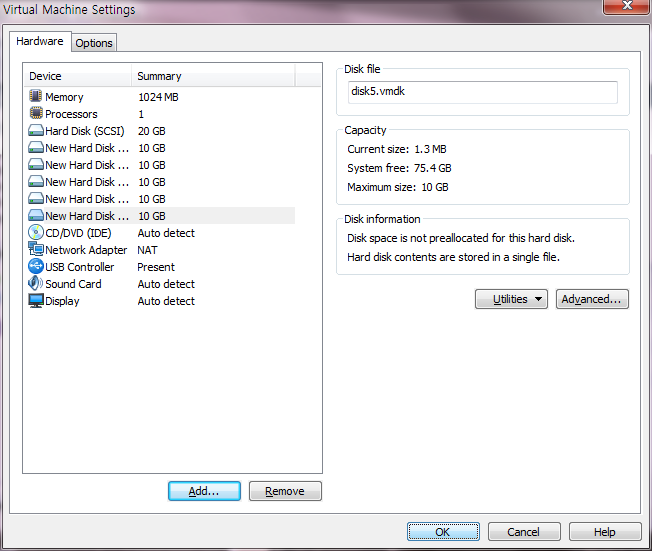Select the USB Controller icon
Viewport: 652px width, 551px height.
pos(36,267)
